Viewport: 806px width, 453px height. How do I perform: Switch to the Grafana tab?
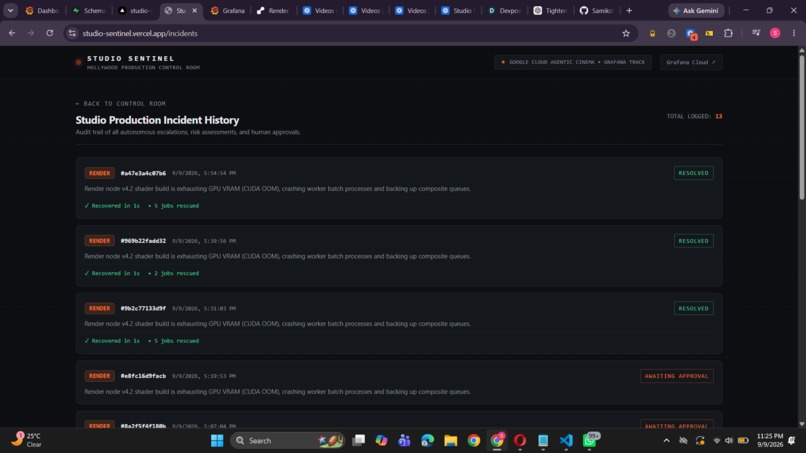(227, 10)
